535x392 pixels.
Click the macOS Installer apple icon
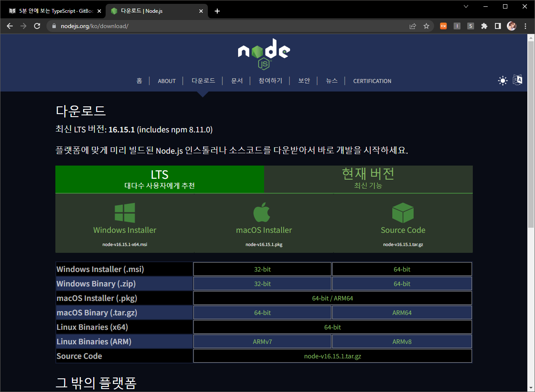(x=262, y=212)
